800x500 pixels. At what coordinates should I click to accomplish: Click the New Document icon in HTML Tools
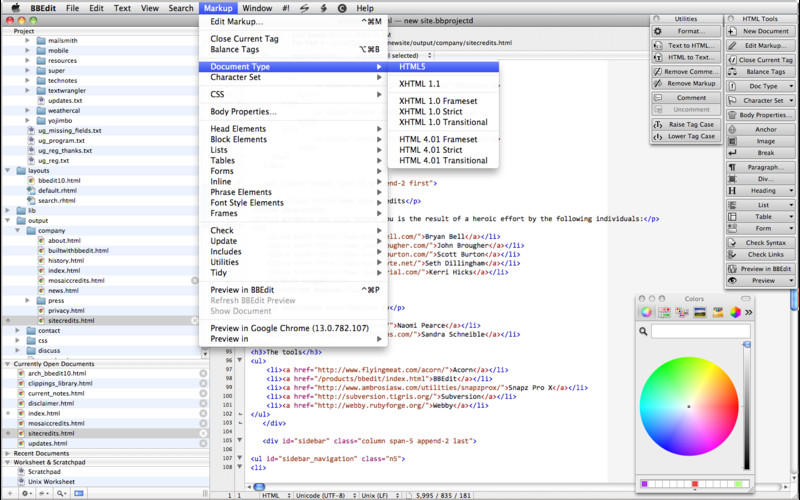[x=732, y=31]
